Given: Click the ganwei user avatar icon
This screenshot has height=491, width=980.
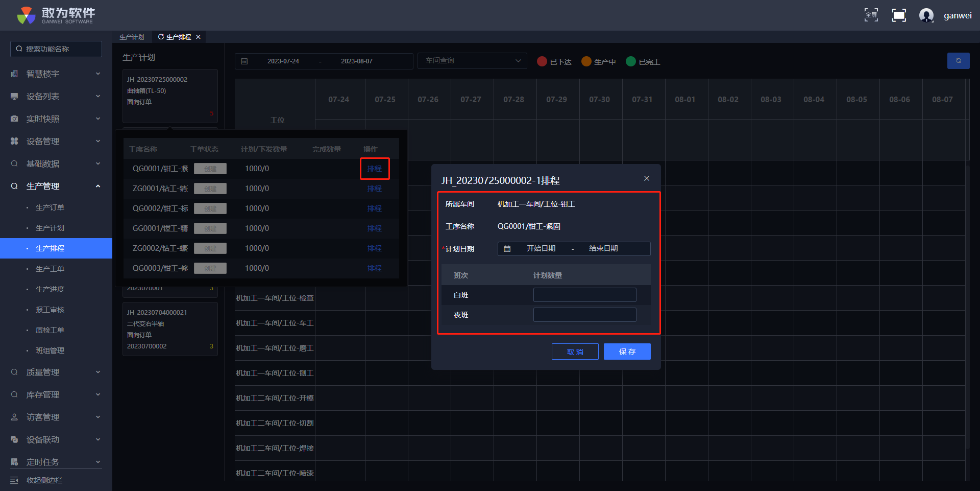Looking at the screenshot, I should tap(926, 15).
